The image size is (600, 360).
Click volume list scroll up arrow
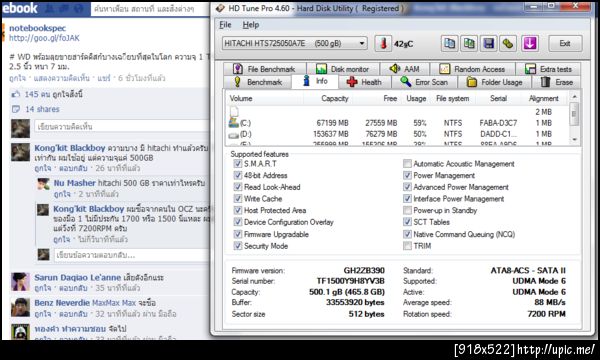pyautogui.click(x=574, y=97)
